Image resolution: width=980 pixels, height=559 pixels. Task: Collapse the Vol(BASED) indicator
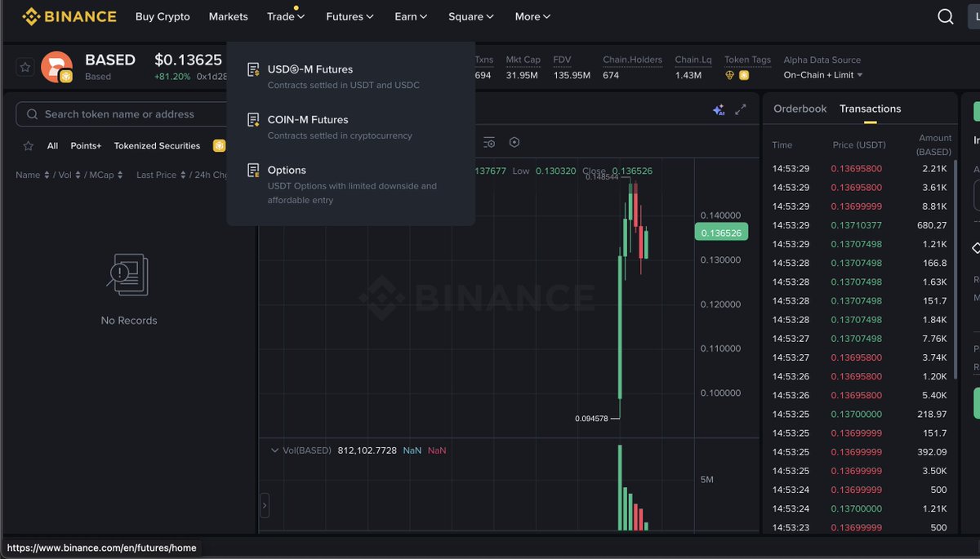click(274, 450)
